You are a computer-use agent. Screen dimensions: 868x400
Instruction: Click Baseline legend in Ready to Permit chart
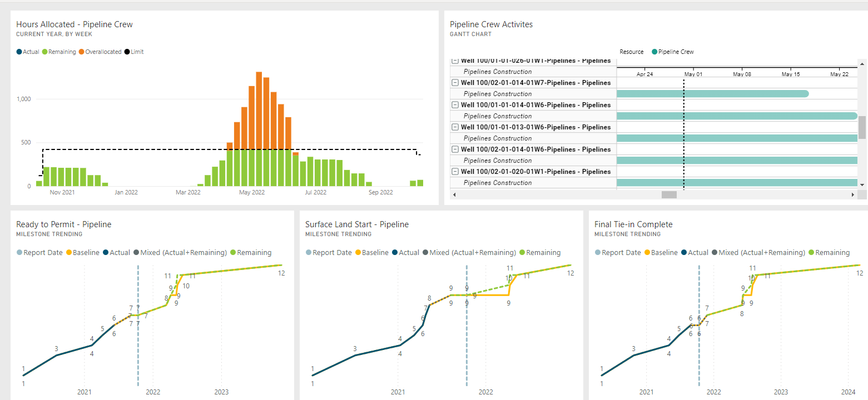coord(82,253)
